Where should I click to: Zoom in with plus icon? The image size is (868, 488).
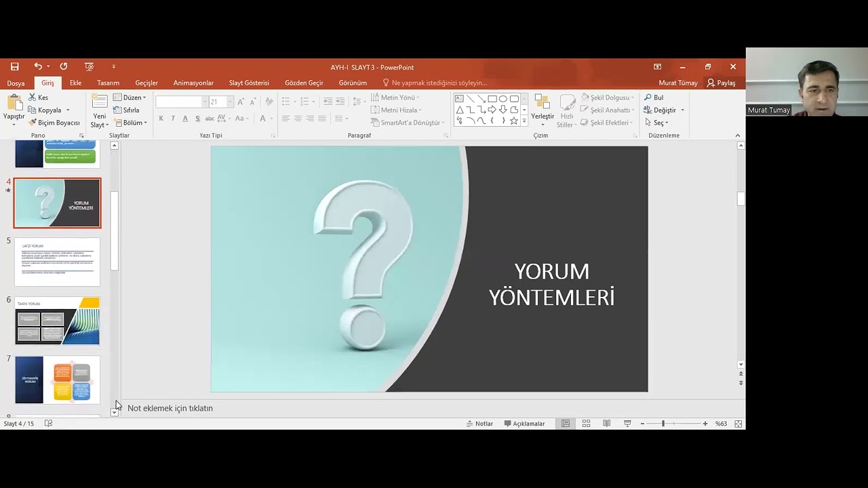pos(705,424)
